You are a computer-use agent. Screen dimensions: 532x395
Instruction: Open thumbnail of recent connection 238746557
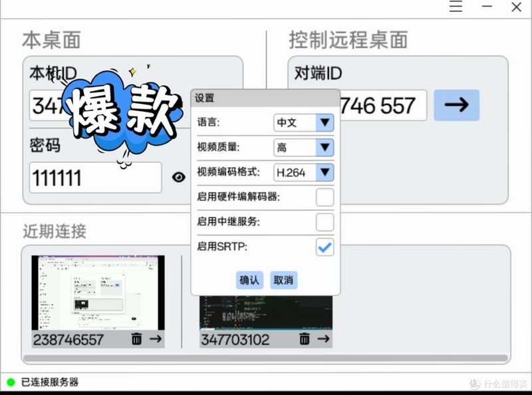click(98, 293)
